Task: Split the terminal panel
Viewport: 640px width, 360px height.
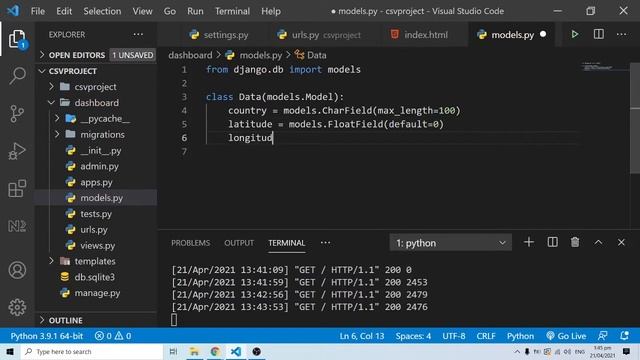Action: coord(552,242)
